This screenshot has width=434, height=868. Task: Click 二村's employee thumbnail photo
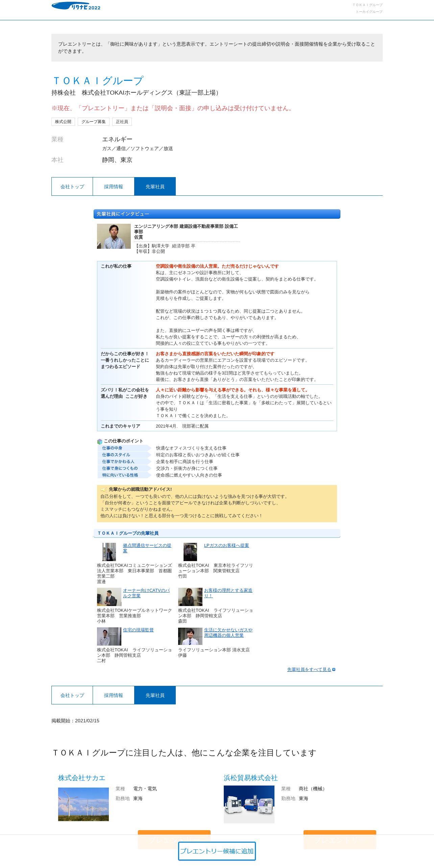click(109, 636)
